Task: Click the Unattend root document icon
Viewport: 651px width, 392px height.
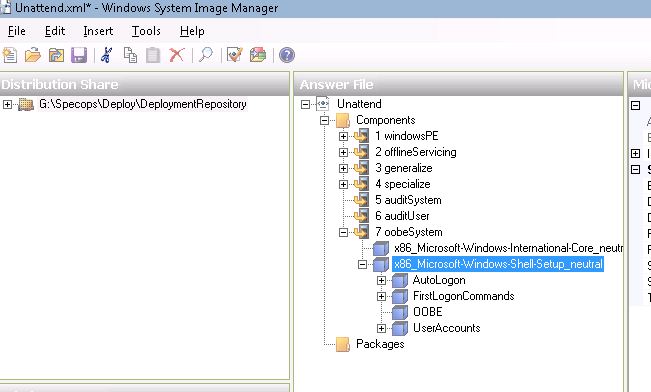Action: (x=323, y=104)
